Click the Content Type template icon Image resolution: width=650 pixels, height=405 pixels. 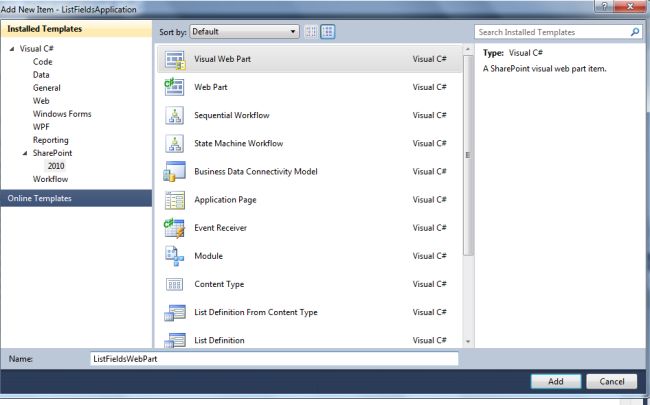175,285
